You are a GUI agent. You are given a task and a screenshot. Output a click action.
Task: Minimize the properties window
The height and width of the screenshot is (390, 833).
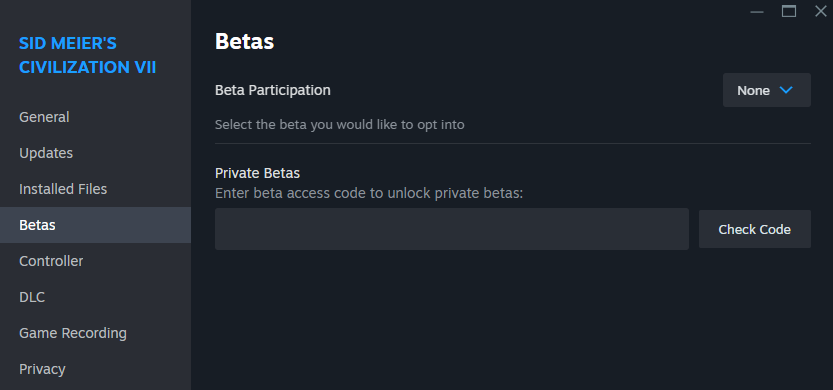pyautogui.click(x=757, y=12)
